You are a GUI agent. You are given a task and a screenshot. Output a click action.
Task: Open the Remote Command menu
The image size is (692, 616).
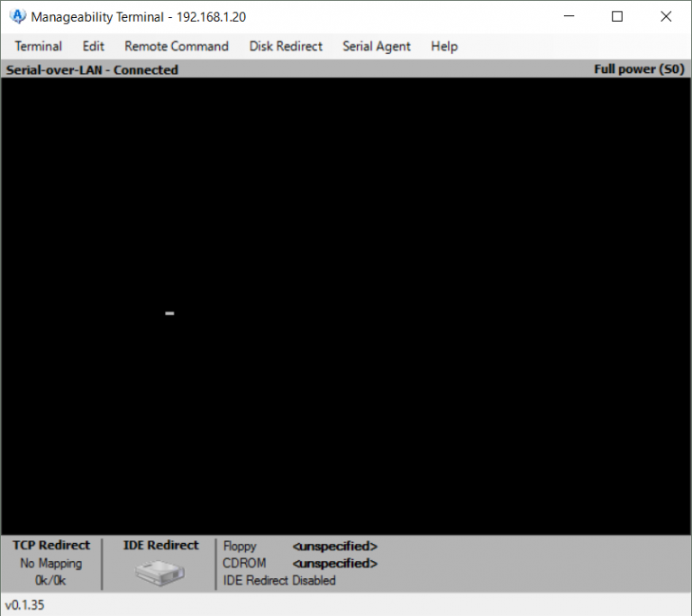[x=177, y=46]
